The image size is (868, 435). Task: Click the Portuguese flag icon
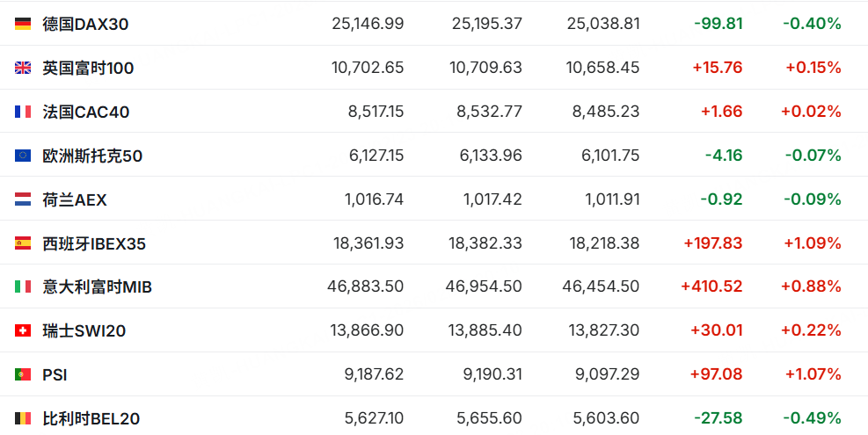(23, 374)
